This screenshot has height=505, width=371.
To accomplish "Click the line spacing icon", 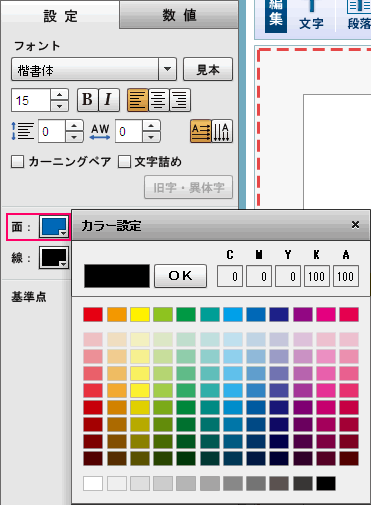I will point(22,131).
